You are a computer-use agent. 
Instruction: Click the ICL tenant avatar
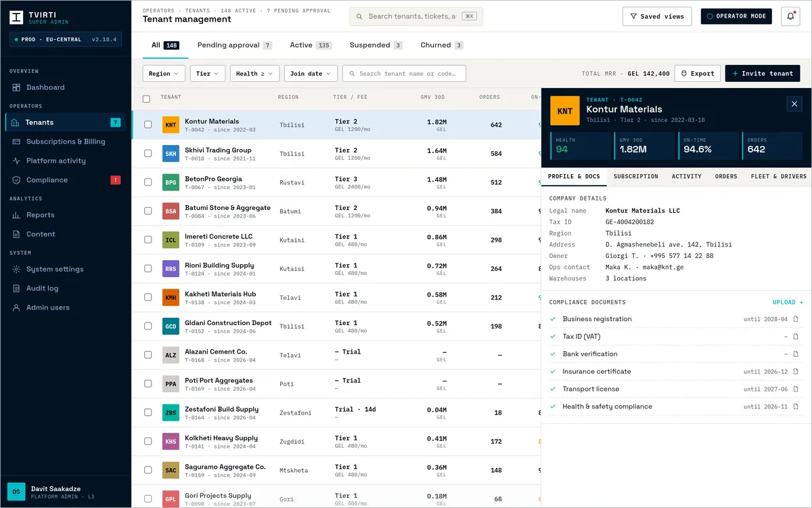click(x=171, y=240)
